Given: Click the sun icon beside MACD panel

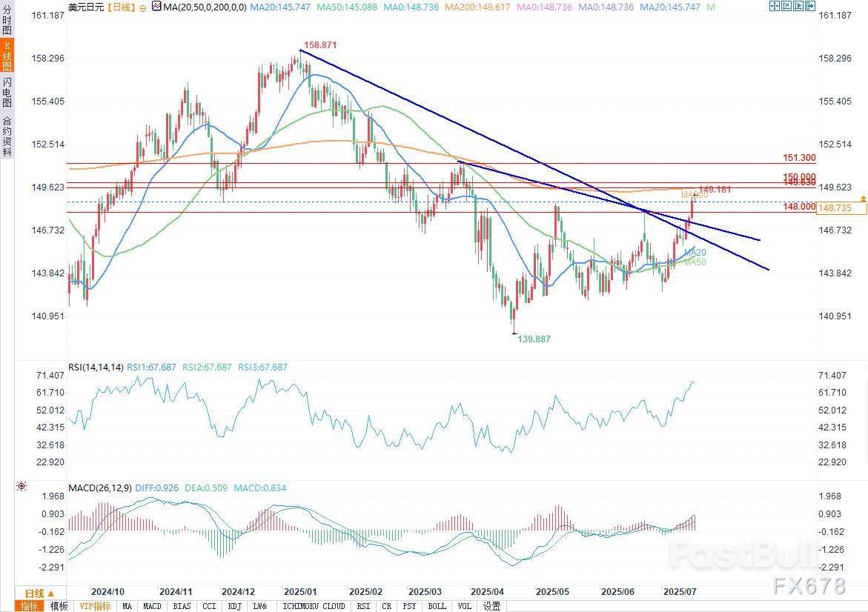Looking at the screenshot, I should tap(21, 487).
